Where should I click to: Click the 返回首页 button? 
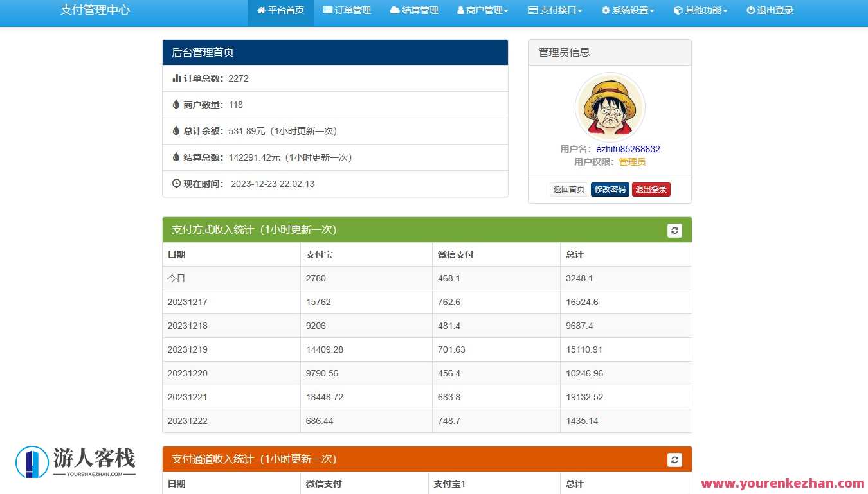click(568, 189)
